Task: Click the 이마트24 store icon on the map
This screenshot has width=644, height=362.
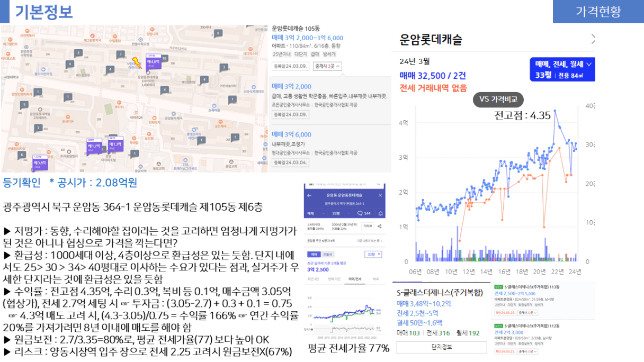Action: pyautogui.click(x=136, y=112)
